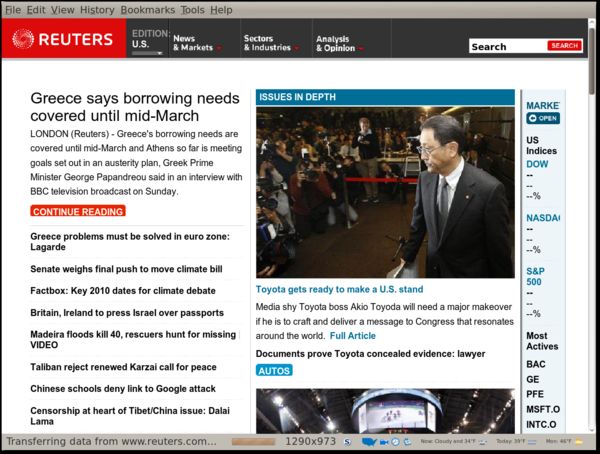Click the Today forecast weather icon
Viewport: 600px width, 454px height.
click(532, 442)
